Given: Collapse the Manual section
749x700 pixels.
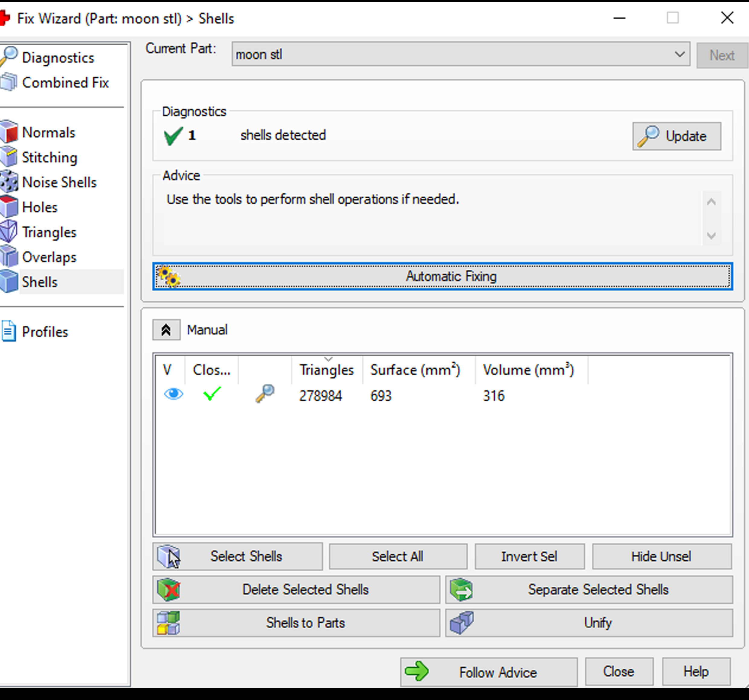Looking at the screenshot, I should click(x=166, y=330).
